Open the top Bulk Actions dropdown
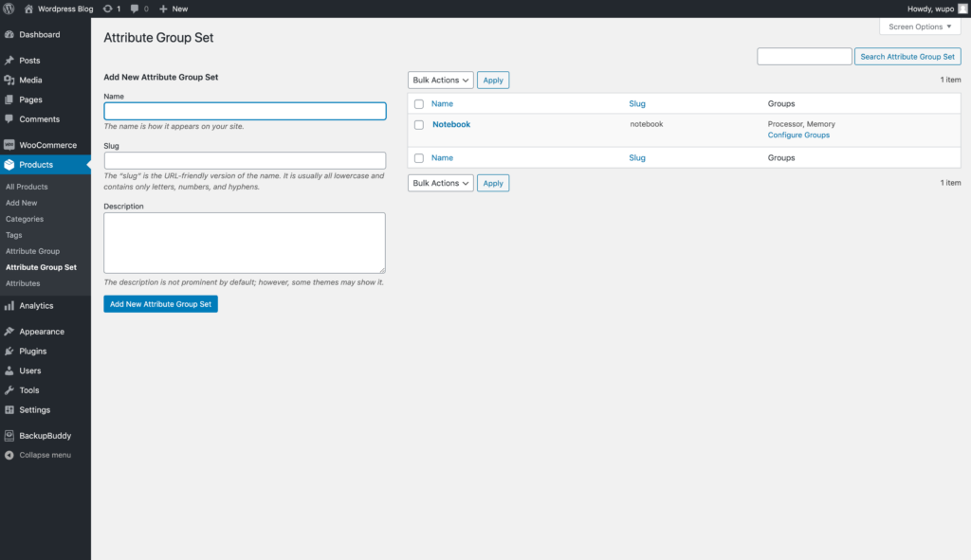 coord(441,81)
